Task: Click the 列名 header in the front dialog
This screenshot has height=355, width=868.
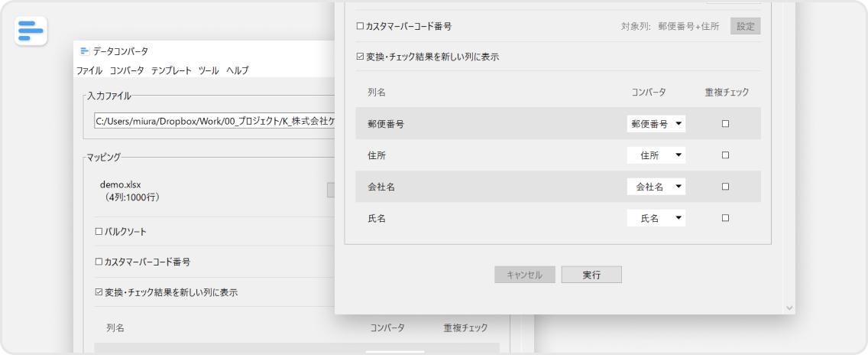Action: click(377, 93)
